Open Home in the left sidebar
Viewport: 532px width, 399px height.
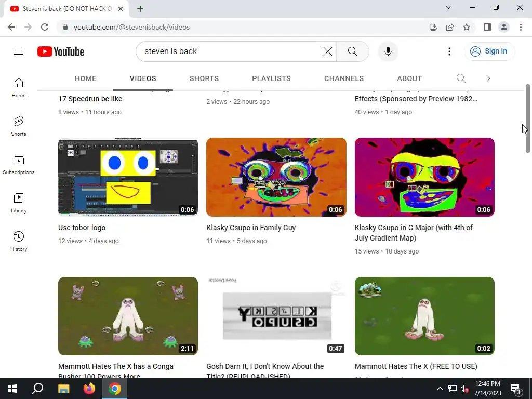coord(19,88)
